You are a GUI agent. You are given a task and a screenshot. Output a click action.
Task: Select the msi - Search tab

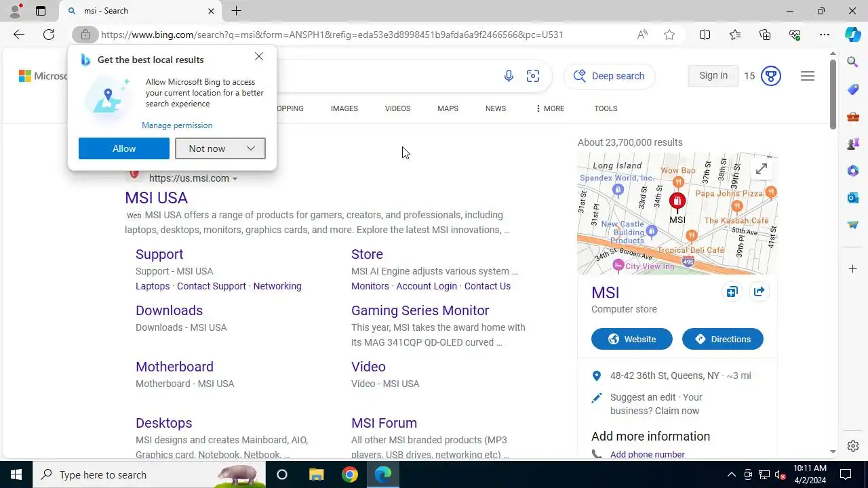click(140, 11)
